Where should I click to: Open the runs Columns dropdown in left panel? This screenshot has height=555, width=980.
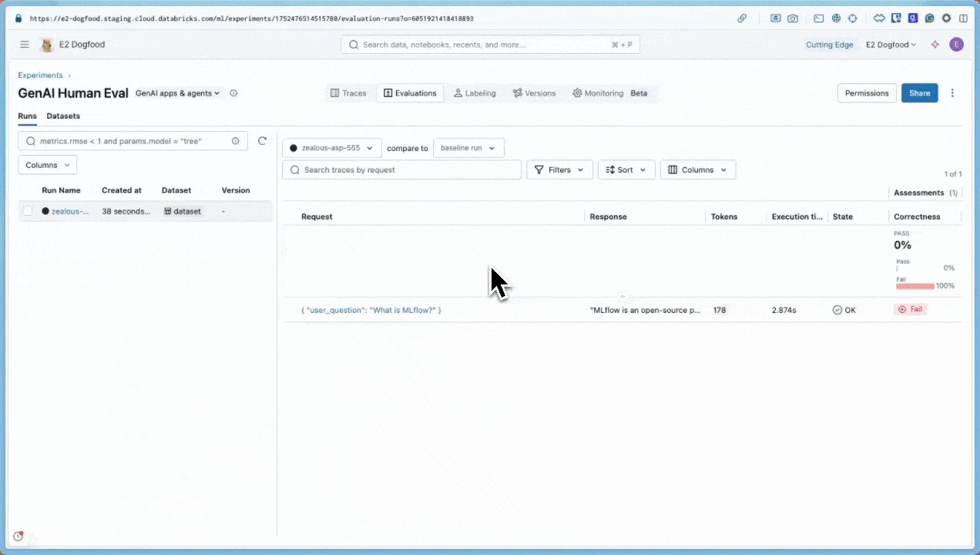(x=48, y=165)
